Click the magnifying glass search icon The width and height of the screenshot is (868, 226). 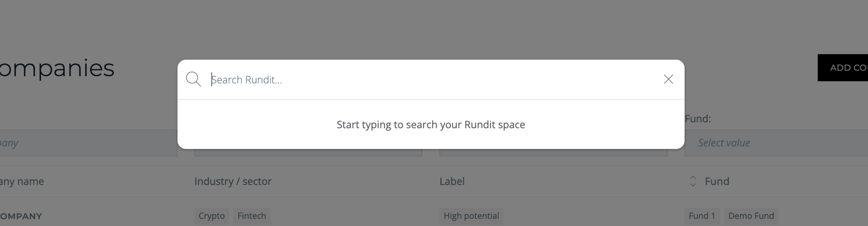[194, 79]
